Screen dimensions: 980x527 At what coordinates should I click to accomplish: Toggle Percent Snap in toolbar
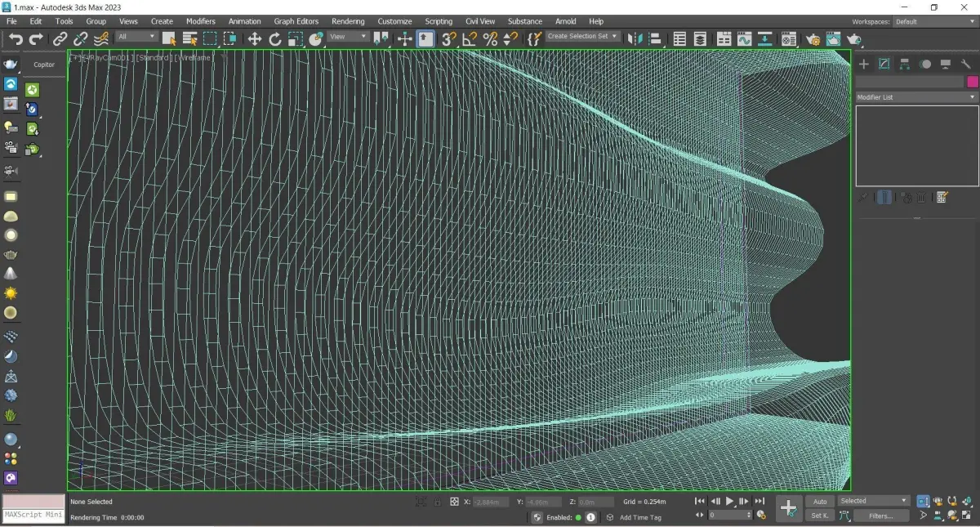click(490, 38)
